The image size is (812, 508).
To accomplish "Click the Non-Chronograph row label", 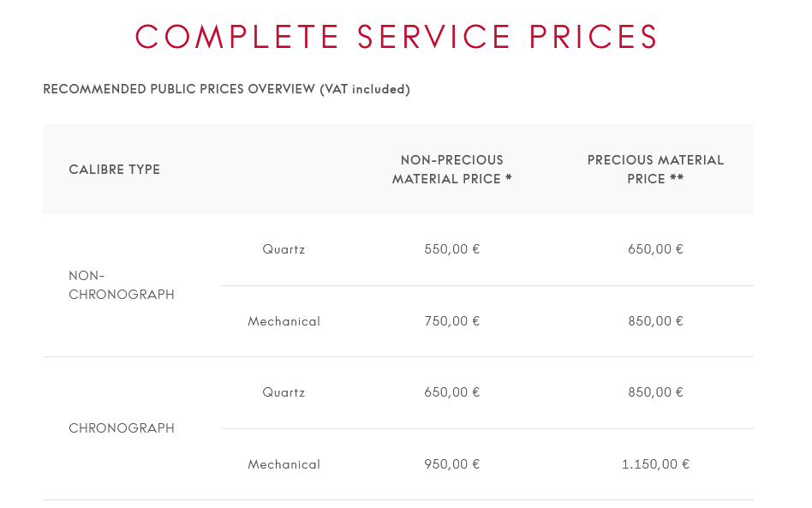I will [121, 285].
